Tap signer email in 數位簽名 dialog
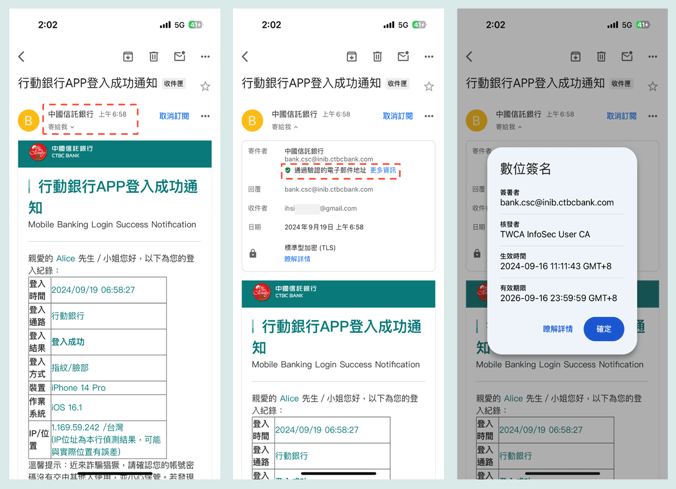 click(557, 202)
